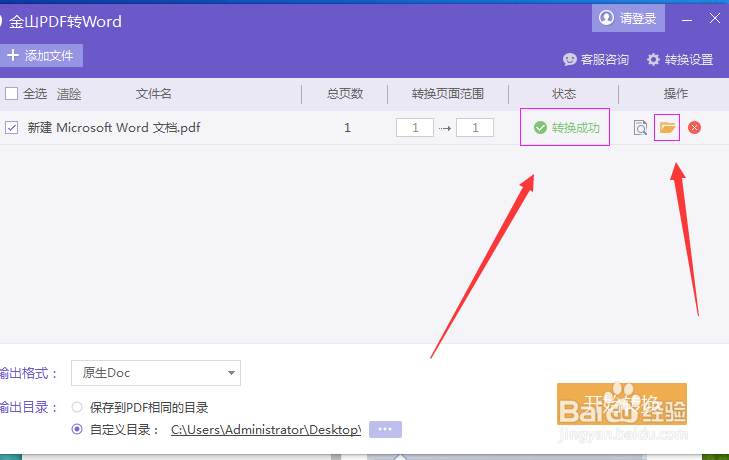Image resolution: width=729 pixels, height=460 pixels.
Task: Expand the 原生Doc output format dropdown
Action: 156,373
